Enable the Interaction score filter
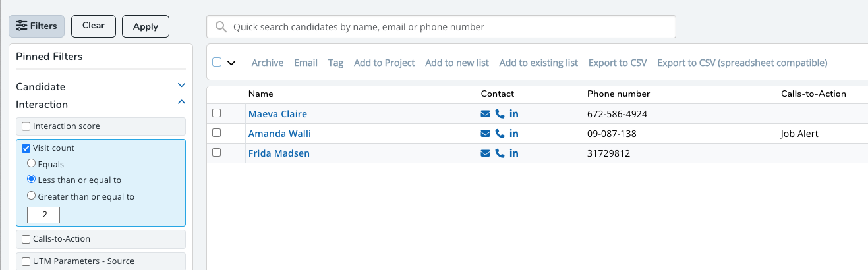 (x=26, y=126)
